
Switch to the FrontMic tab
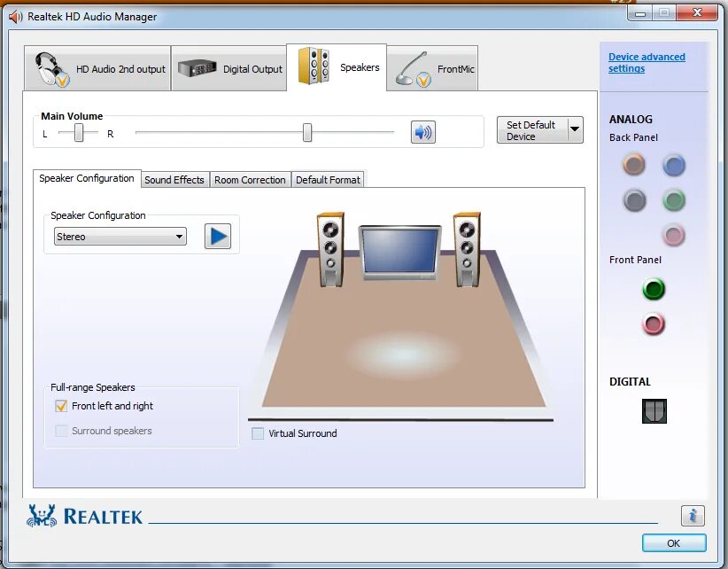432,68
